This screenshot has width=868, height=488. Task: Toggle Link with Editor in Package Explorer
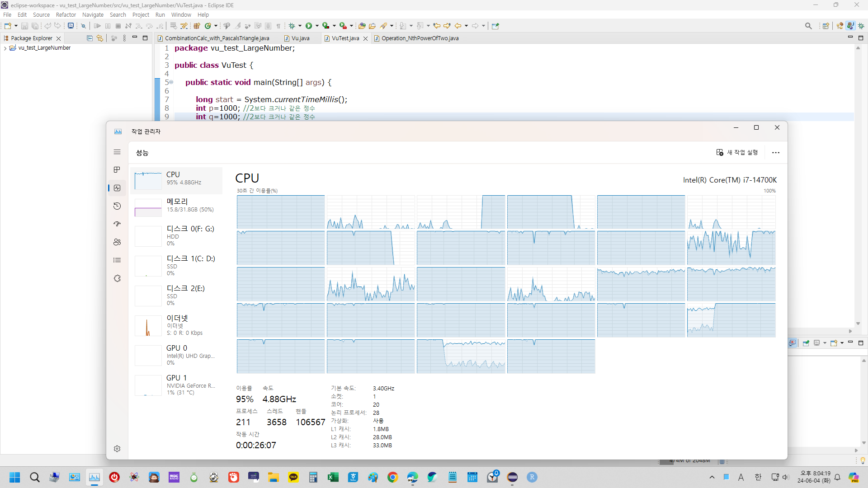pos(99,38)
